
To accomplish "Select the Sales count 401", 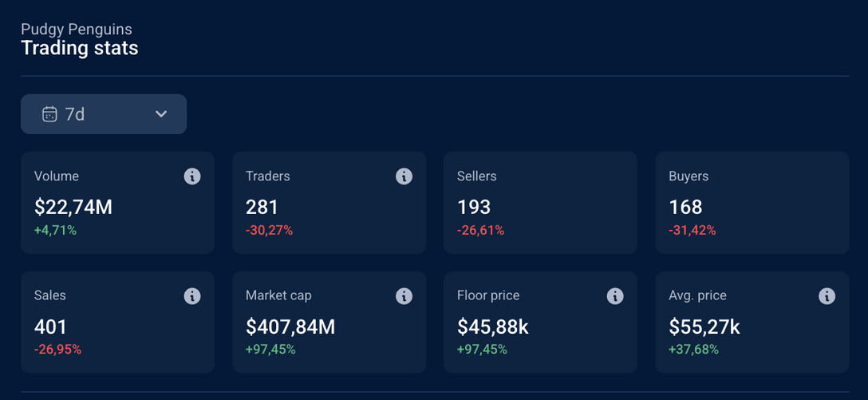I will [x=50, y=327].
